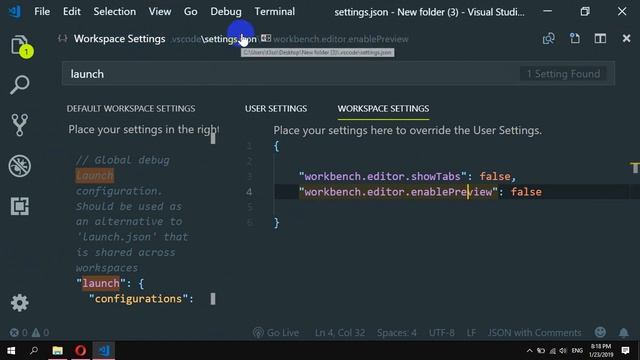Open File Explorer from the taskbar

(58, 351)
